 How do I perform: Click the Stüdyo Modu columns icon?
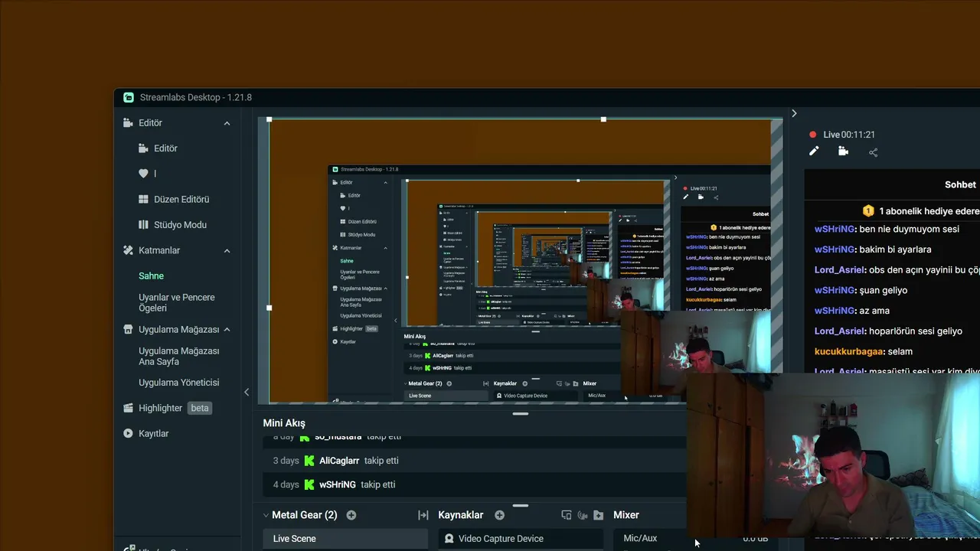143,225
